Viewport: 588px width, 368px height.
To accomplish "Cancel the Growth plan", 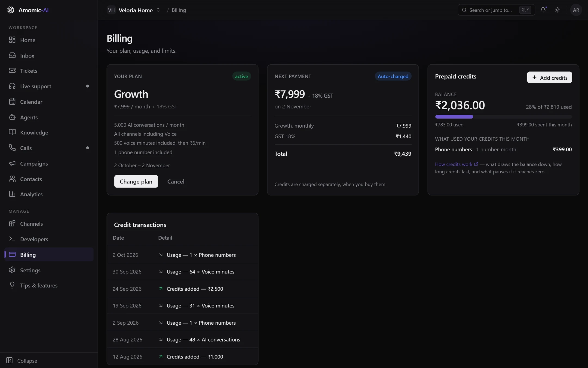I will click(x=176, y=182).
